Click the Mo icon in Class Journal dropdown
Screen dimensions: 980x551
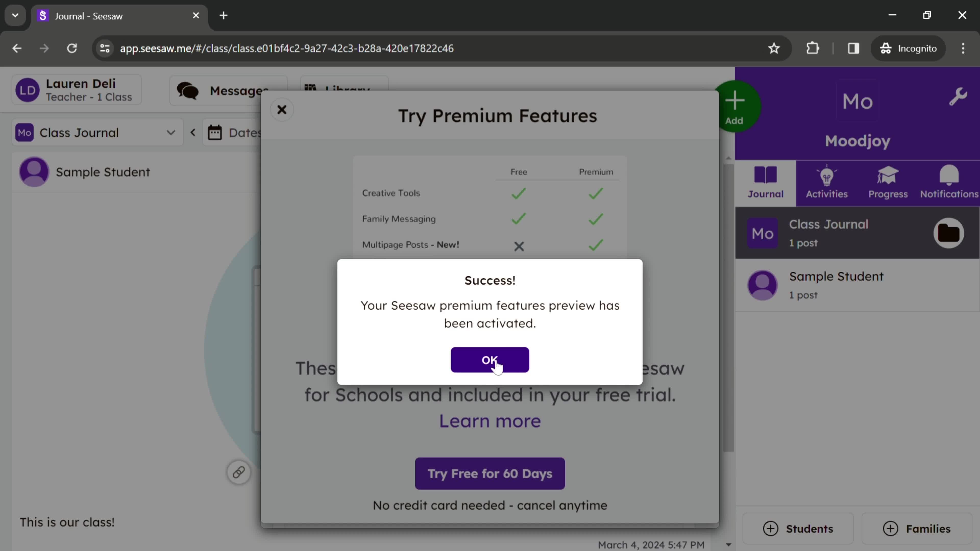(x=24, y=132)
